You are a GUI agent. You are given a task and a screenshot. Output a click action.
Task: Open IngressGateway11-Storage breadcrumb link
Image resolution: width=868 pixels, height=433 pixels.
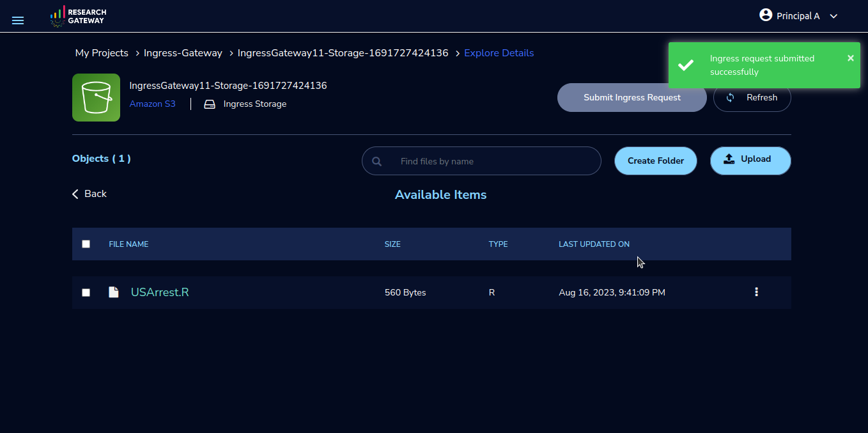pos(343,53)
